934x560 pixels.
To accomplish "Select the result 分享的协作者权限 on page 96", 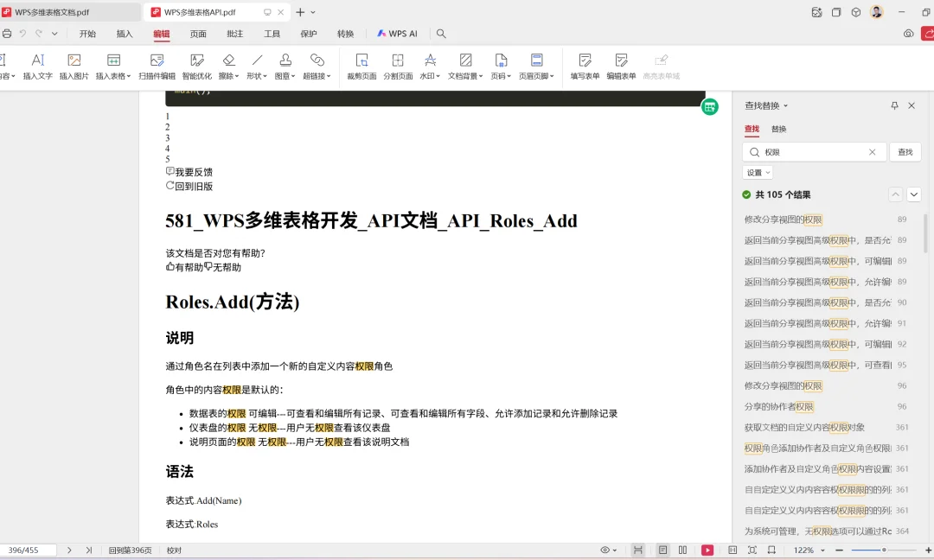I will pyautogui.click(x=826, y=407).
